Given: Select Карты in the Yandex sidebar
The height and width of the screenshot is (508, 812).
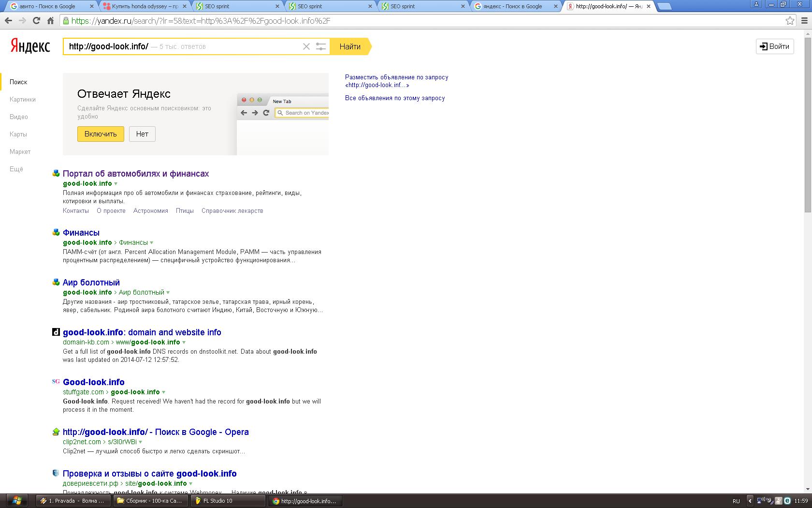Looking at the screenshot, I should point(18,134).
